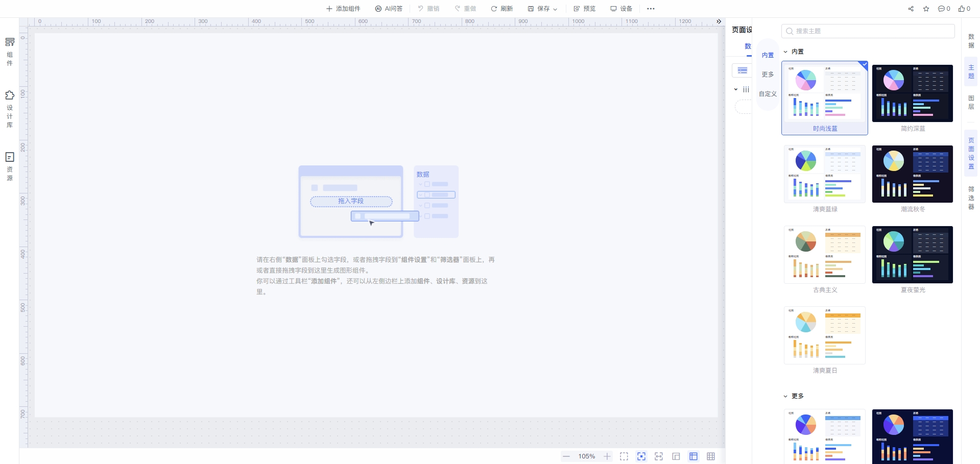Zoom out with the minus button

(x=566, y=456)
